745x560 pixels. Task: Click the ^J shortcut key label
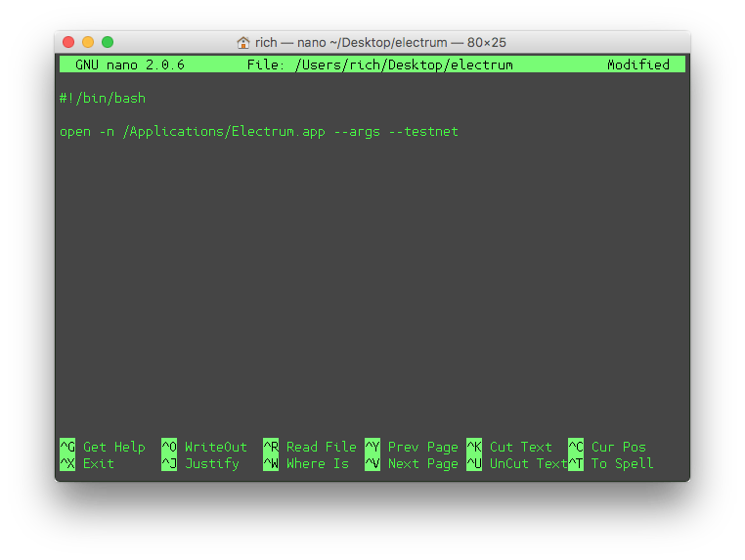[169, 463]
